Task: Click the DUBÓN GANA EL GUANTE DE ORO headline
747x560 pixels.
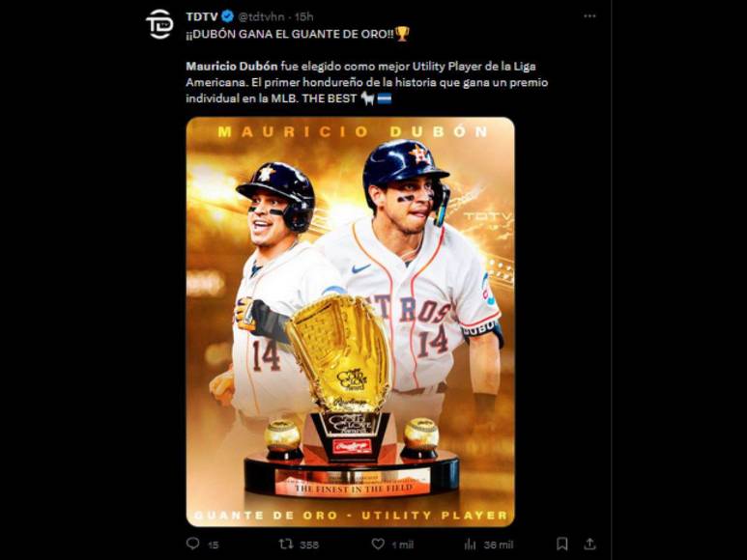Action: point(290,34)
